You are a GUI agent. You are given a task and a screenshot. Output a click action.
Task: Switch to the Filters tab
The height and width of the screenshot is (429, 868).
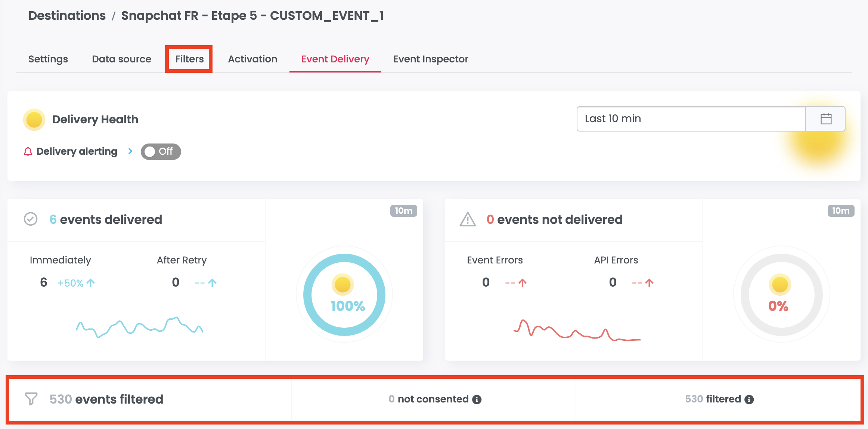tap(189, 59)
